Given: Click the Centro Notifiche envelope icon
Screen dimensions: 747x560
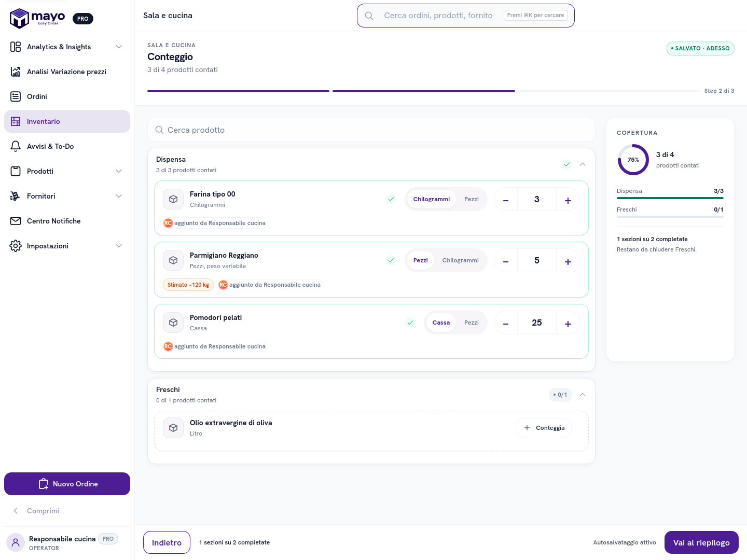Looking at the screenshot, I should pos(16,221).
